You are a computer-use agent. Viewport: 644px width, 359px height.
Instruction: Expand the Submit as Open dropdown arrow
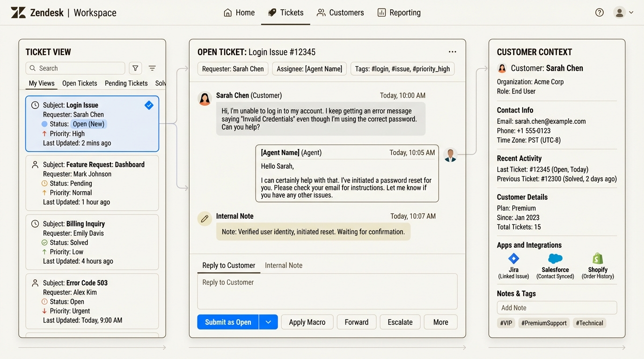[x=268, y=322]
